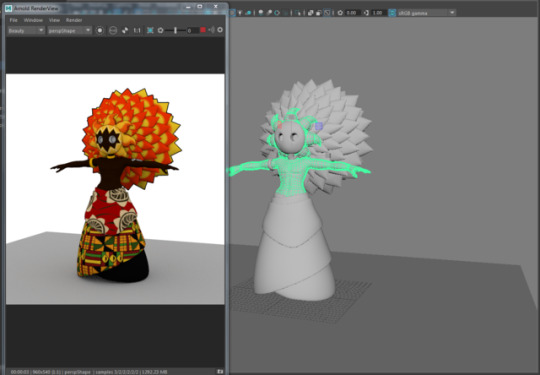Select the green wireframe body mesh in viewport
540x375 pixels.
292,176
